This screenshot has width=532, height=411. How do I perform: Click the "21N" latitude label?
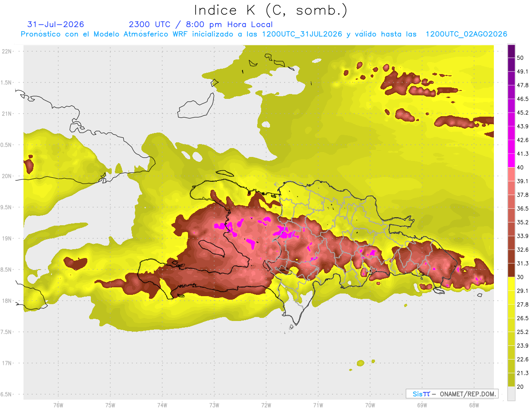[x=8, y=114]
